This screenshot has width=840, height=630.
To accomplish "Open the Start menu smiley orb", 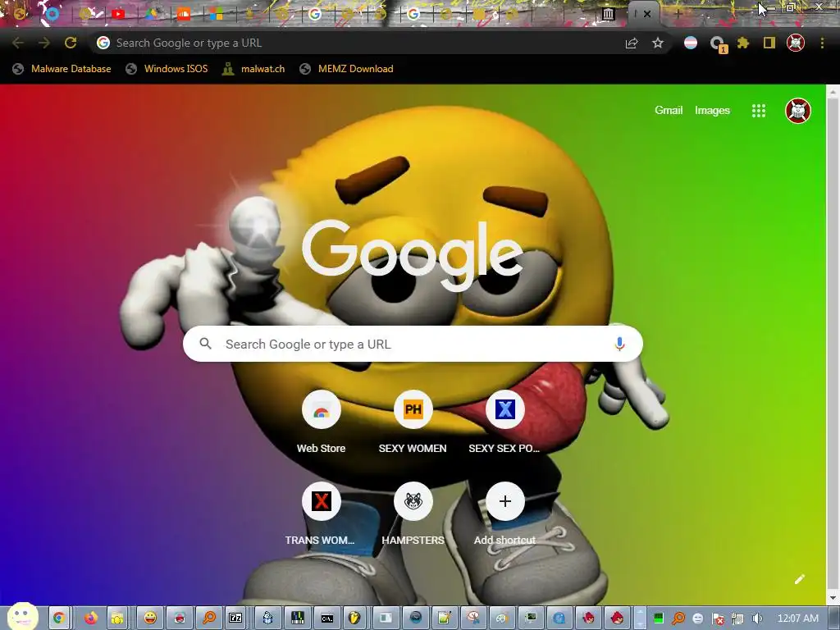I will tap(22, 616).
